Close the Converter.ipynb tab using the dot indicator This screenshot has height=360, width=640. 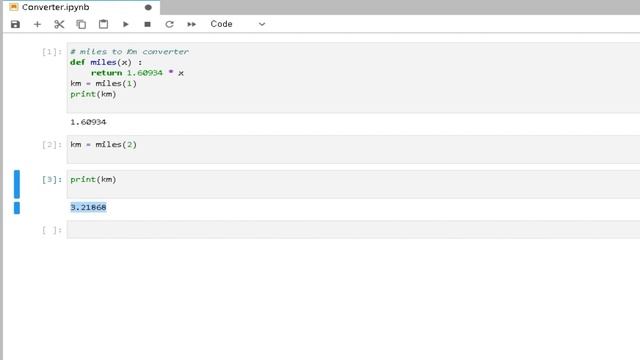(x=148, y=7)
